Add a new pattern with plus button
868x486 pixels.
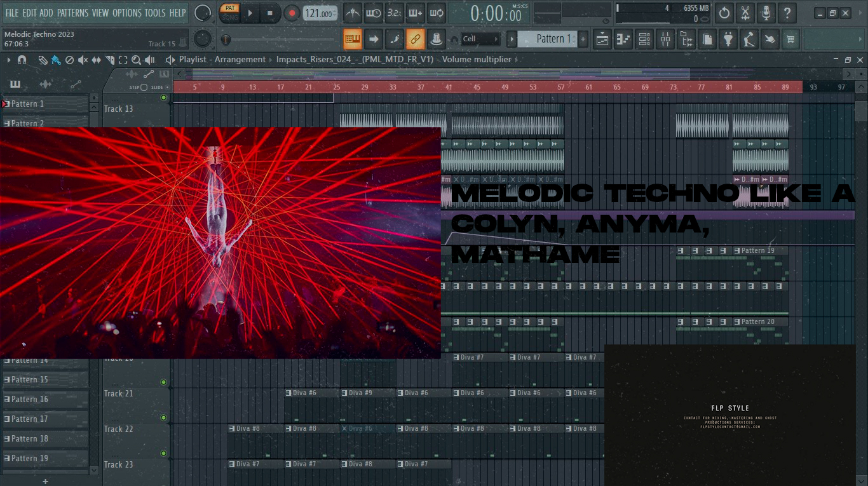(583, 39)
